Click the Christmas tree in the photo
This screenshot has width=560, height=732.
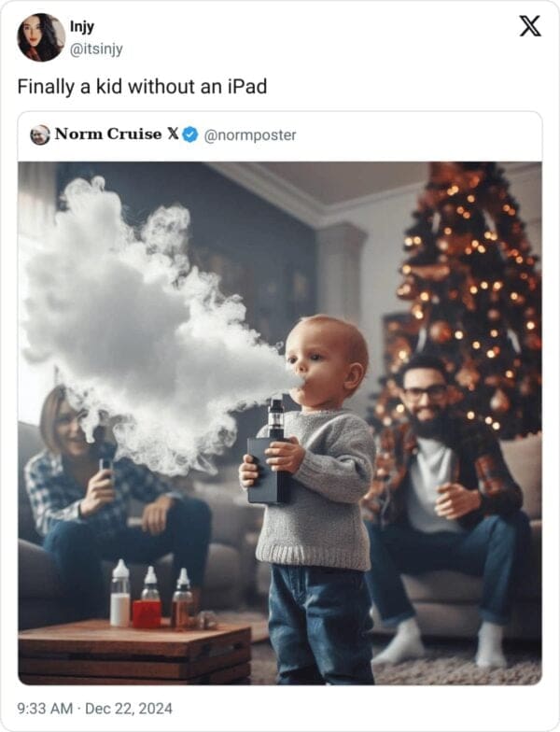pyautogui.click(x=467, y=280)
